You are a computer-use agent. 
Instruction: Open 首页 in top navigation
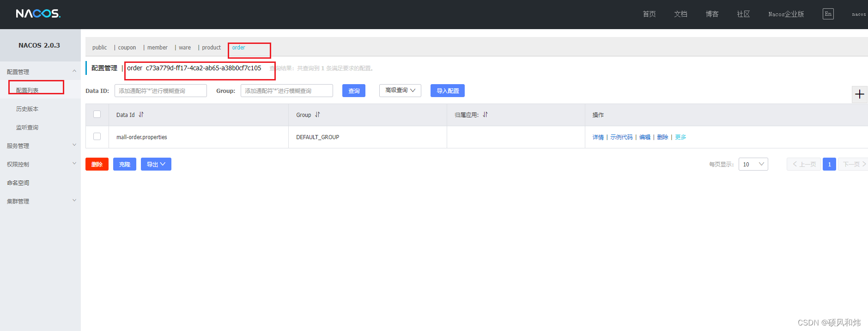coord(649,14)
